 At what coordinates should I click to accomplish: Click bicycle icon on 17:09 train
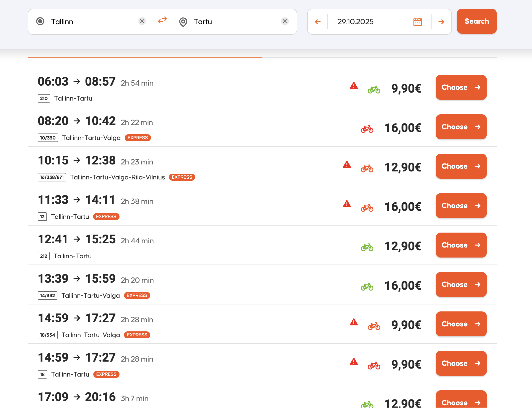point(367,405)
